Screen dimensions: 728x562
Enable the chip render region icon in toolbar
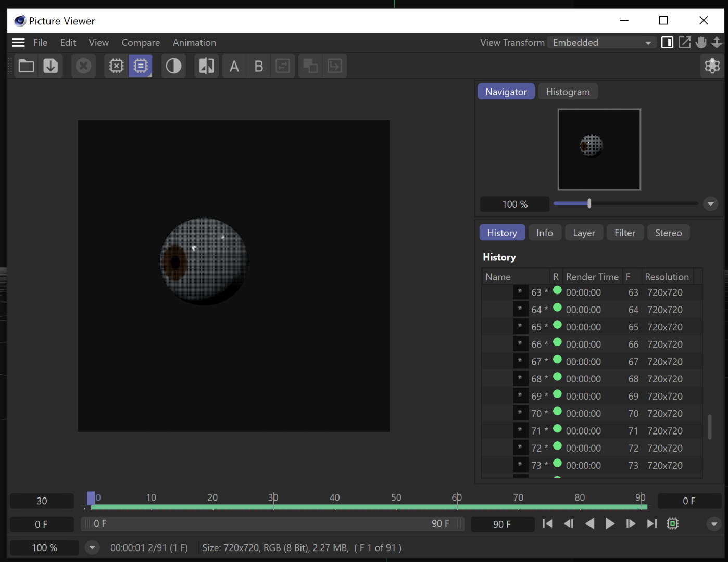pyautogui.click(x=141, y=66)
